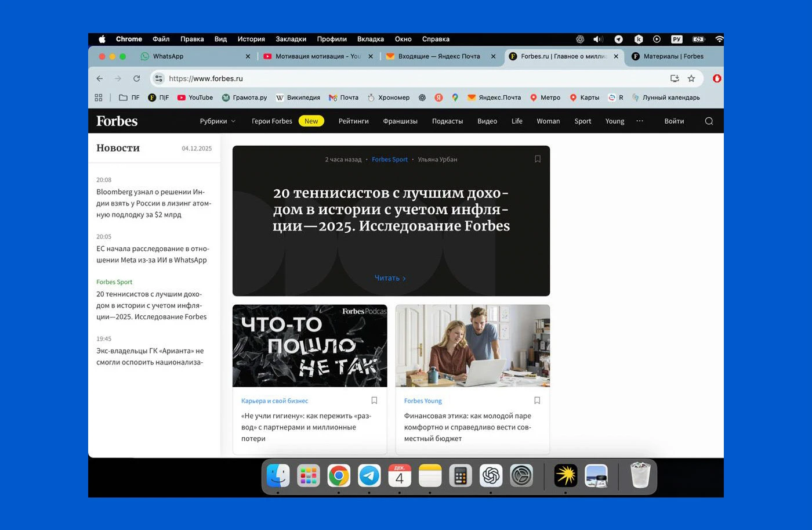Open the Закладки menu
Screen dimensions: 812x530
(291, 39)
